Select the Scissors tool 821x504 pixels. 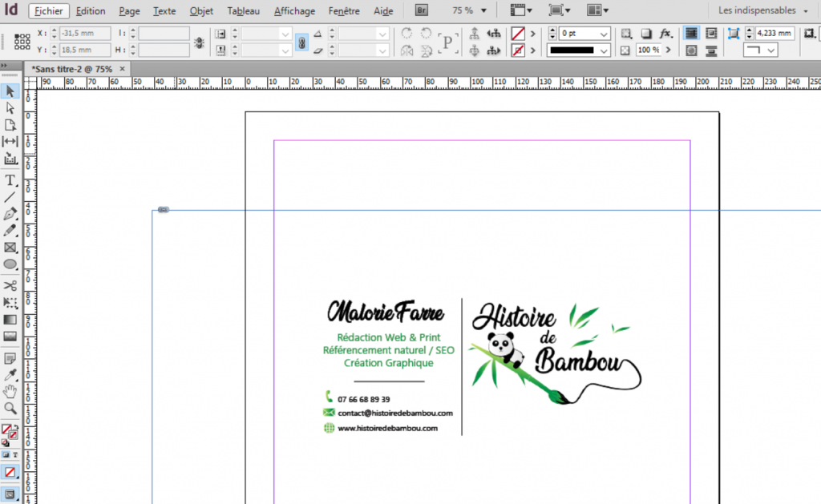(x=10, y=286)
